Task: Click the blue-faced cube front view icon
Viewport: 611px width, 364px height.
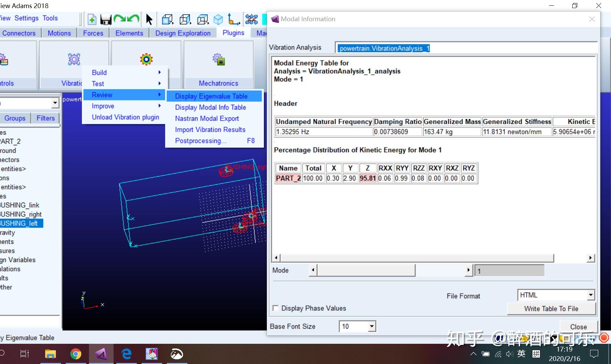Action: [167, 20]
